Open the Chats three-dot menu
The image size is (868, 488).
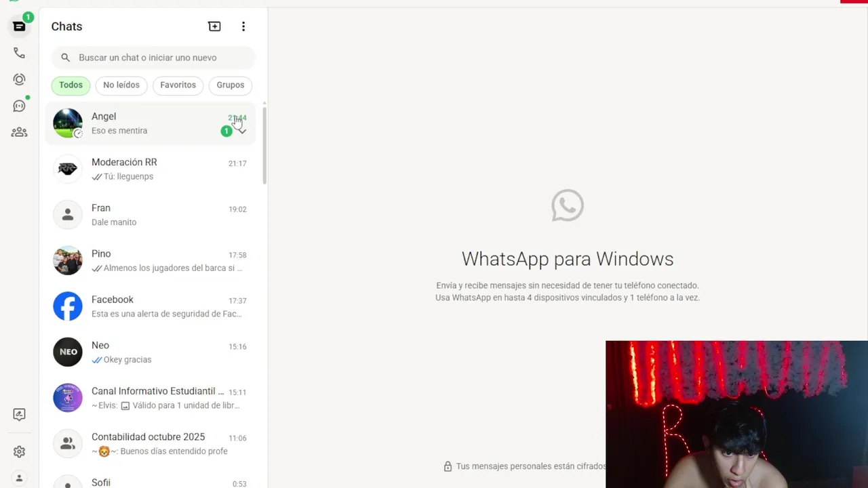pyautogui.click(x=243, y=26)
